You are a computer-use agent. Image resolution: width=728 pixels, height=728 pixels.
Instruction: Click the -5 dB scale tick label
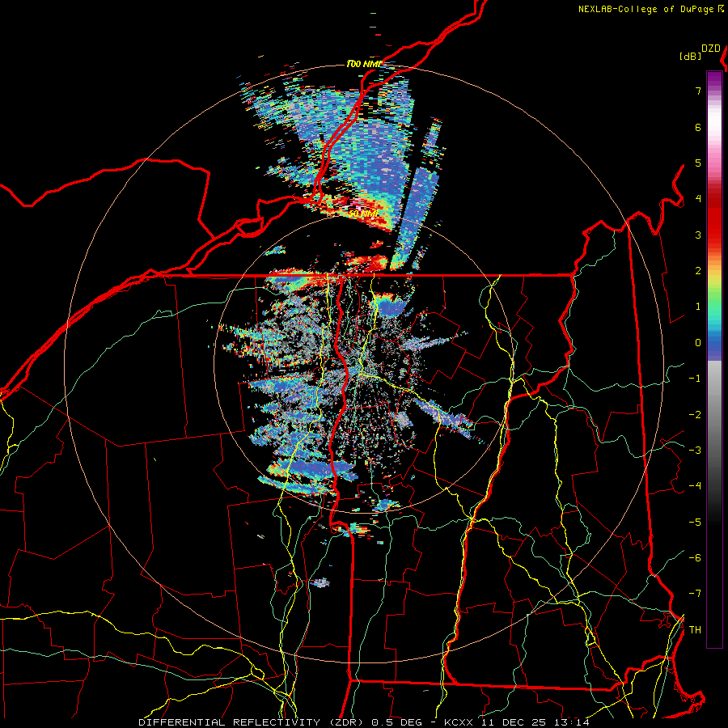tap(694, 523)
